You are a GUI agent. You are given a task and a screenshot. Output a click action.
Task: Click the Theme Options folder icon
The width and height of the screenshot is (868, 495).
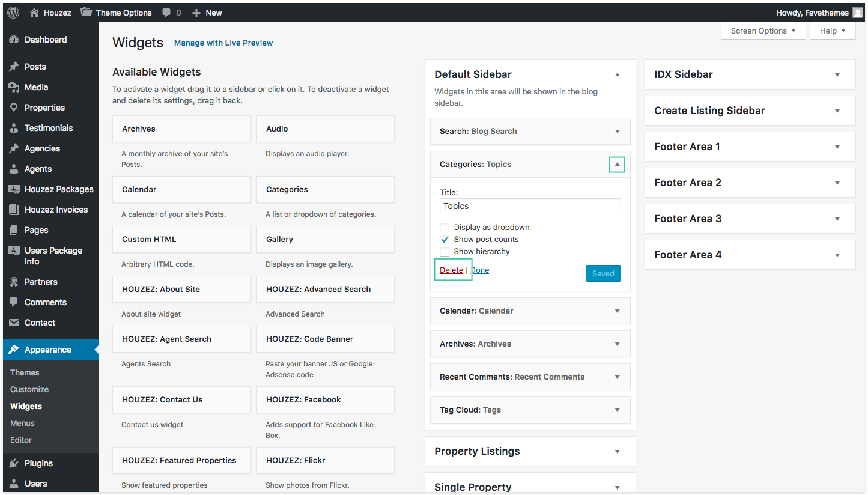click(x=86, y=12)
